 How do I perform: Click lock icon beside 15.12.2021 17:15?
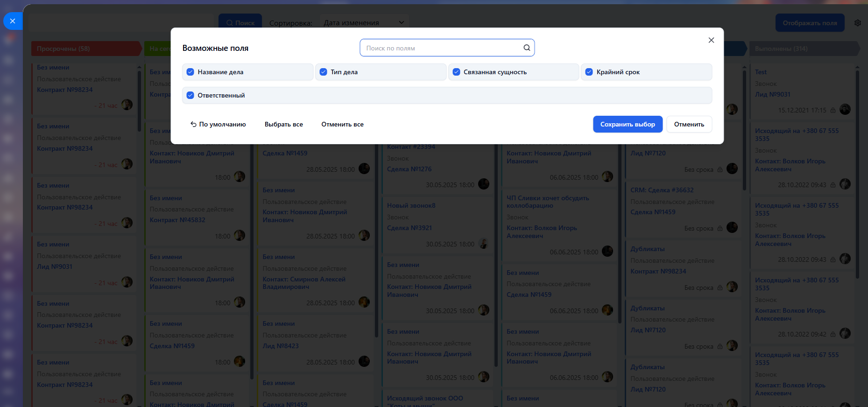[x=833, y=111]
